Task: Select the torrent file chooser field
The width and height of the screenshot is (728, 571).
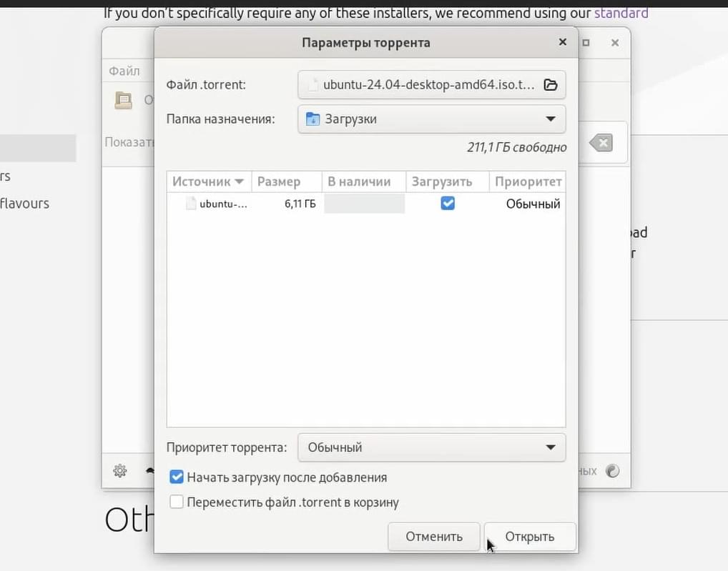Action: tap(432, 85)
